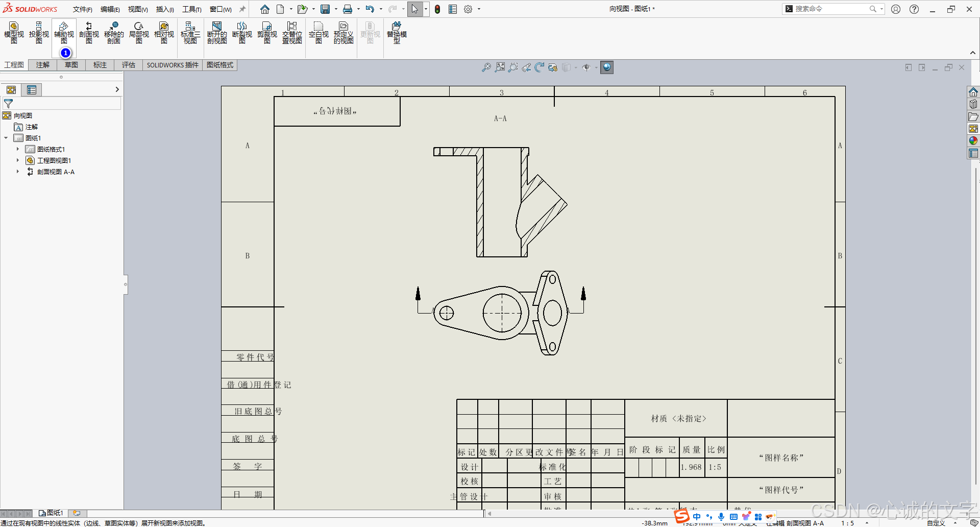Open the Appearances color ball task pane
980x527 pixels.
[x=973, y=141]
